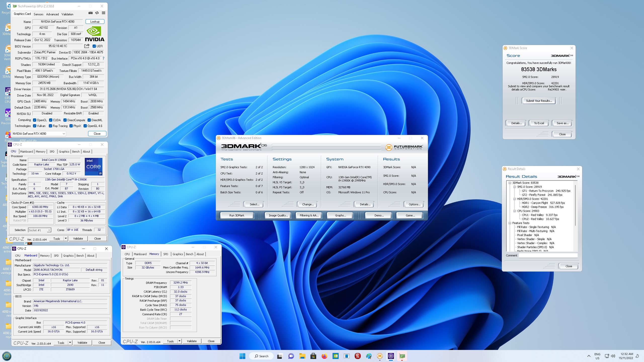Click the GPU-Z refresh icon
The image size is (644, 362).
(97, 13)
